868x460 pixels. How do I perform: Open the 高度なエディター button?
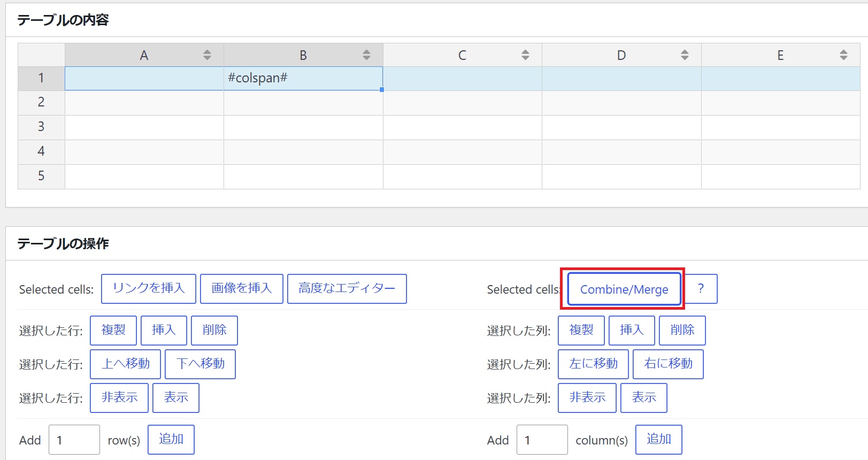tap(347, 289)
